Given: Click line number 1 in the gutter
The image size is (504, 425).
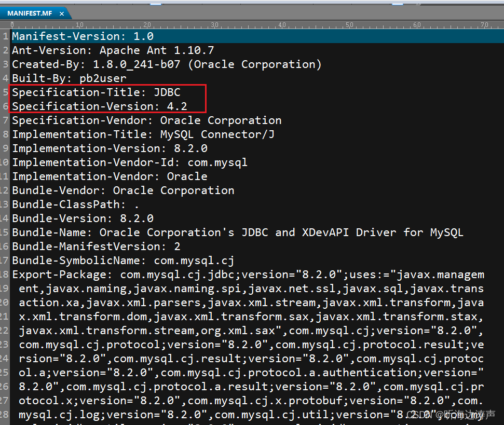Looking at the screenshot, I should [x=5, y=36].
